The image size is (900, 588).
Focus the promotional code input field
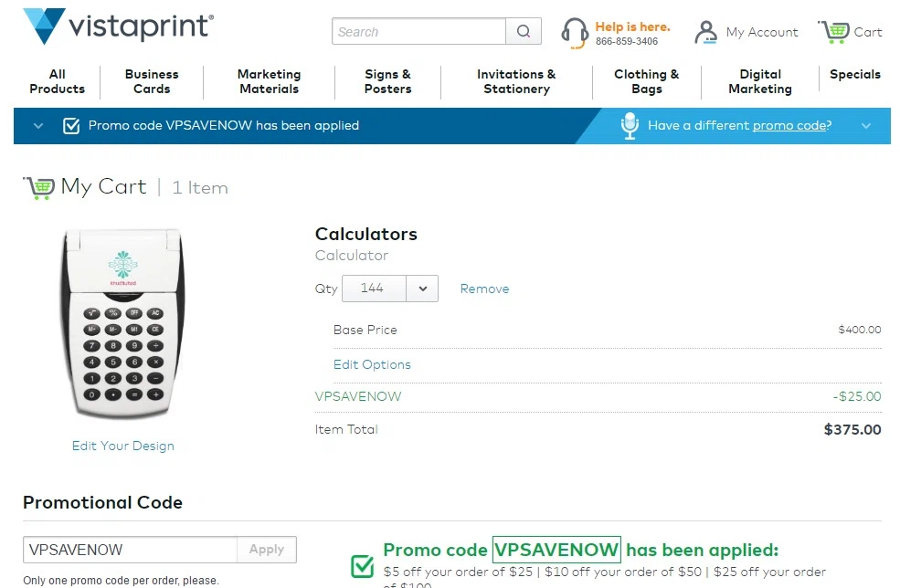click(x=131, y=550)
